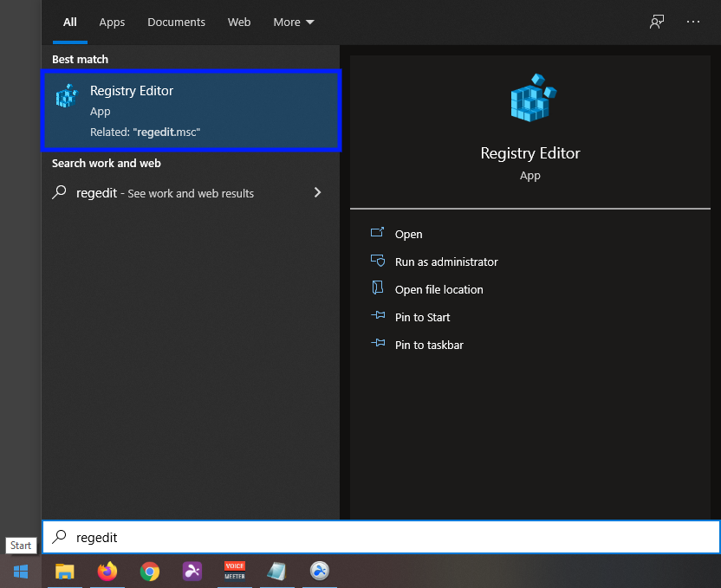The image size is (721, 588).
Task: Select Run as administrator
Action: [445, 261]
